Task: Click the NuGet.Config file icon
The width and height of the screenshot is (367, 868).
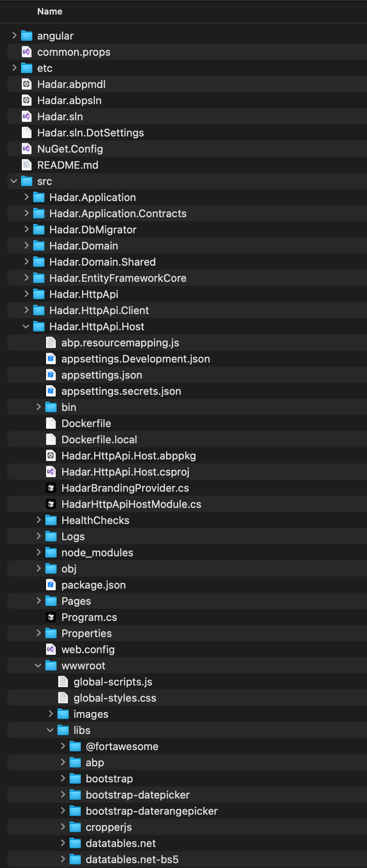Action: pos(27,149)
